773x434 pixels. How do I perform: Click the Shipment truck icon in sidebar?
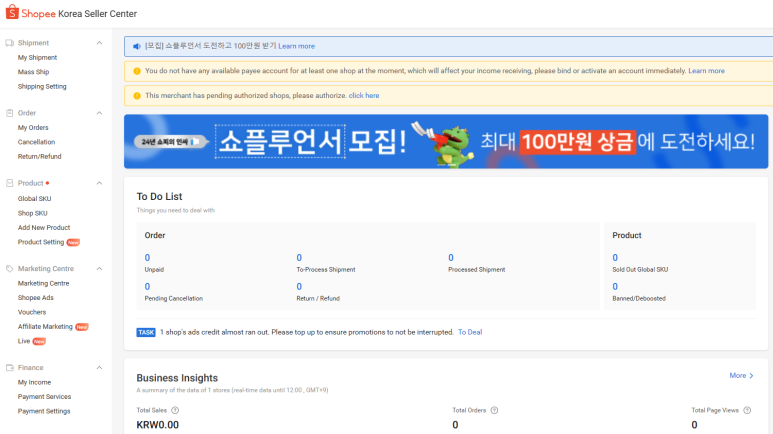pyautogui.click(x=9, y=43)
